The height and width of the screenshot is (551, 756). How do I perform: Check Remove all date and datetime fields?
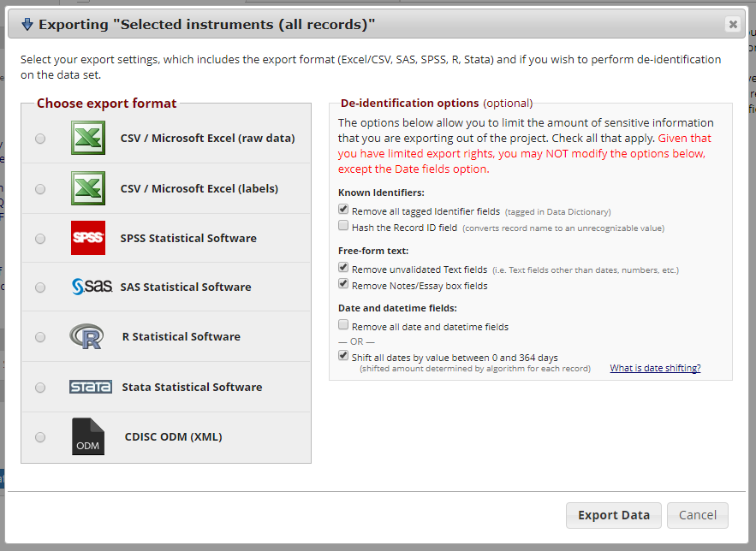pyautogui.click(x=343, y=326)
